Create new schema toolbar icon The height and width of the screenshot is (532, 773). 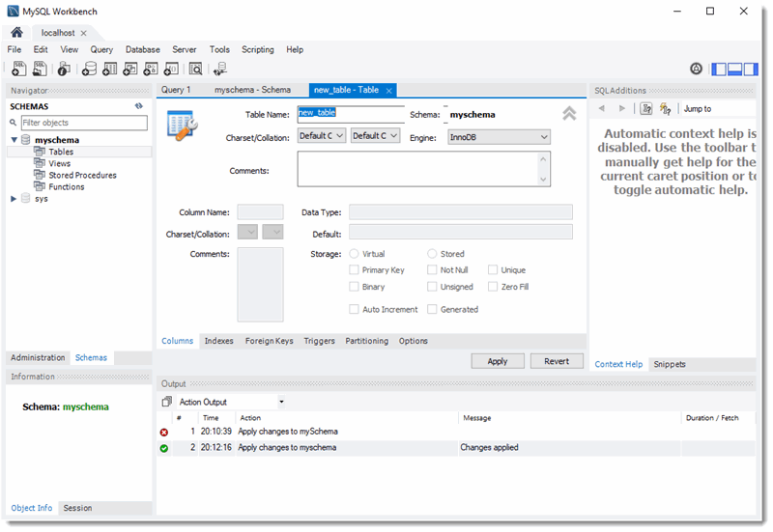89,69
